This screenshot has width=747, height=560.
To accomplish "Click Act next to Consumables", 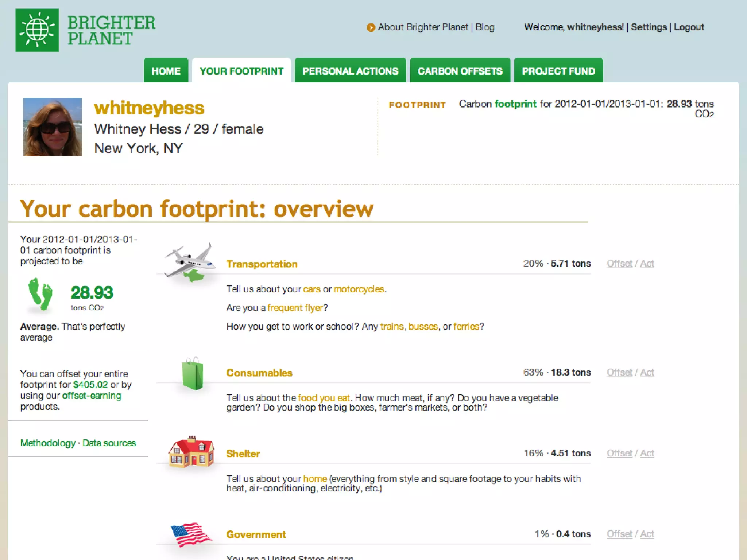I will click(647, 373).
